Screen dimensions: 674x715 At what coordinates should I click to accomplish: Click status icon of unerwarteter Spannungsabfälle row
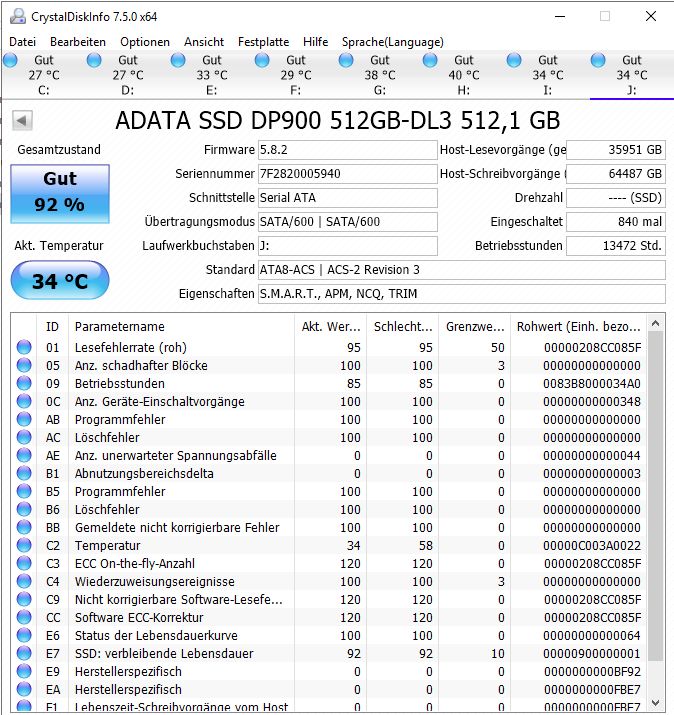tap(24, 455)
